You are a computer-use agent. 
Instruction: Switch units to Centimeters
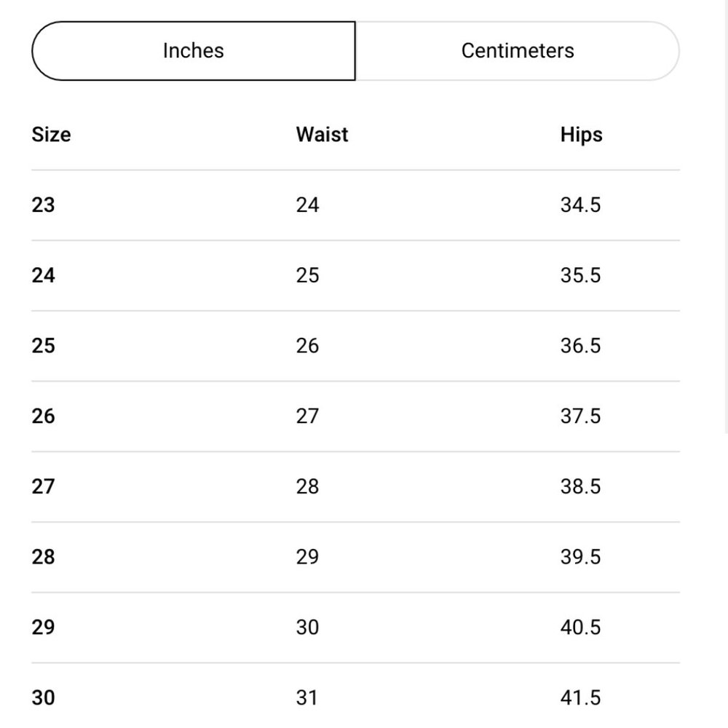[x=517, y=51]
